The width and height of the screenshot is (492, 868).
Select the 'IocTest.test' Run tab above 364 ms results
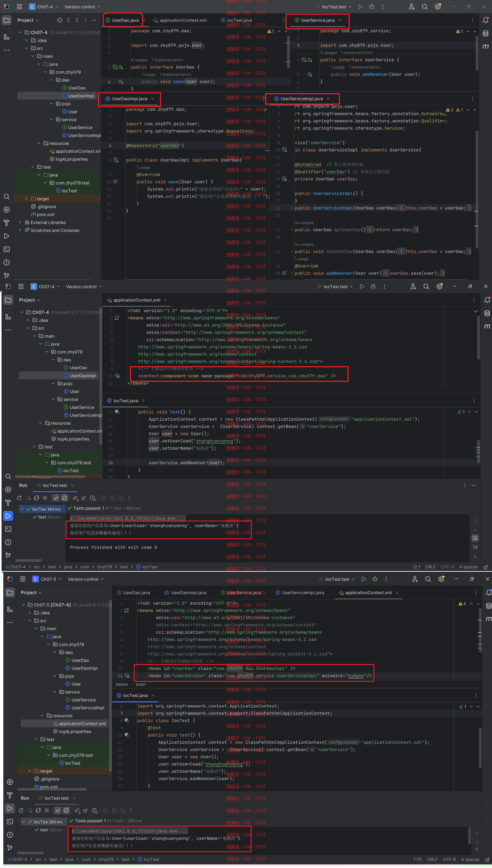click(55, 485)
